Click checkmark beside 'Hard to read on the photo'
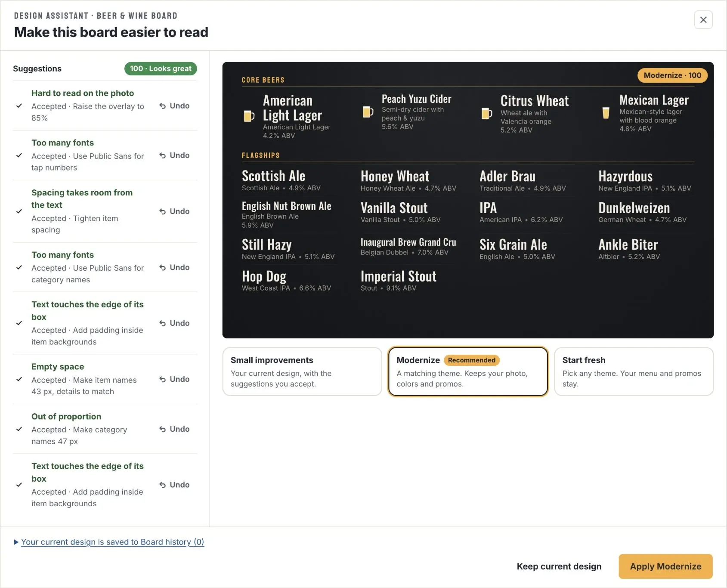727x588 pixels. [19, 106]
